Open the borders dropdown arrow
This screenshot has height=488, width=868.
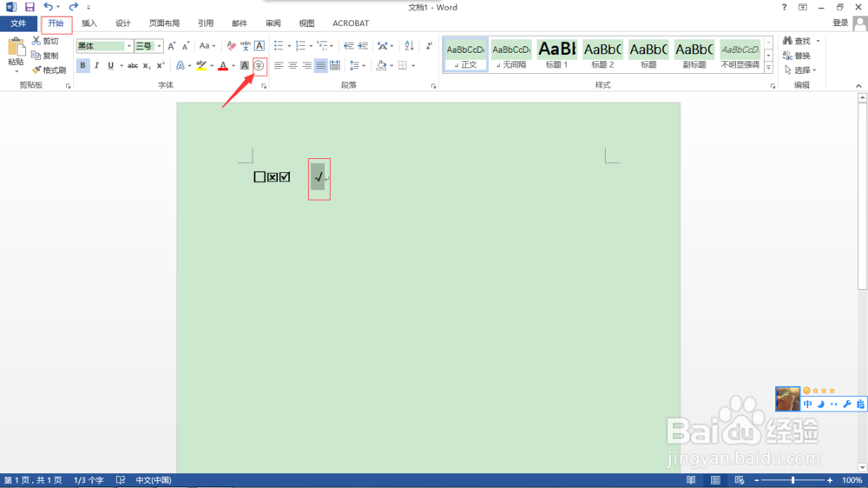pyautogui.click(x=413, y=65)
